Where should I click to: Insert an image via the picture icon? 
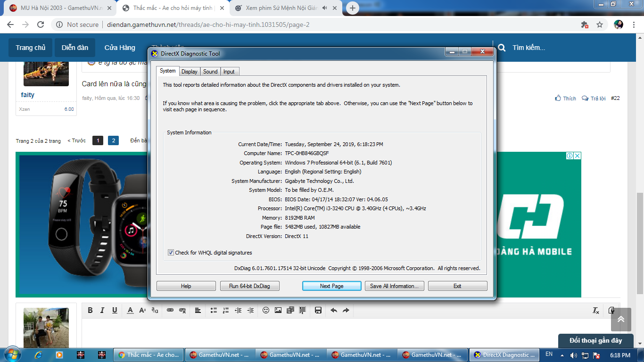[x=278, y=310]
